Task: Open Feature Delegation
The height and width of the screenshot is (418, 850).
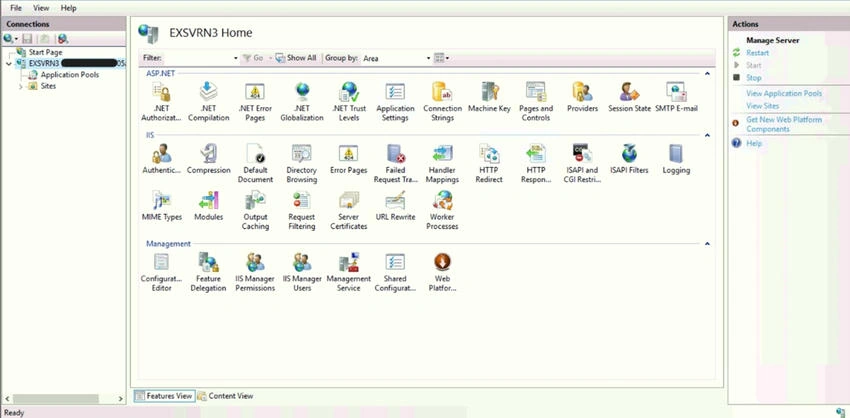Action: (x=208, y=272)
